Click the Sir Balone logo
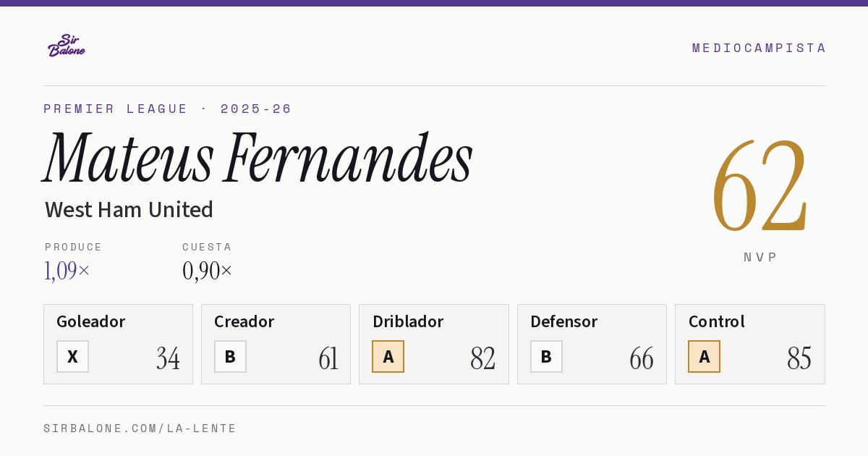 (67, 46)
